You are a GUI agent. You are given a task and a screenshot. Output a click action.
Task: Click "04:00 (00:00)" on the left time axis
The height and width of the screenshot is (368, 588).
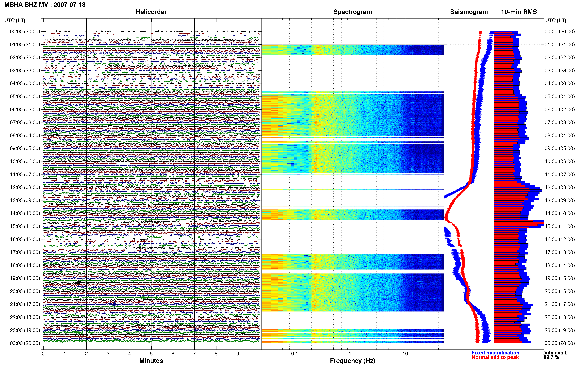[25, 83]
